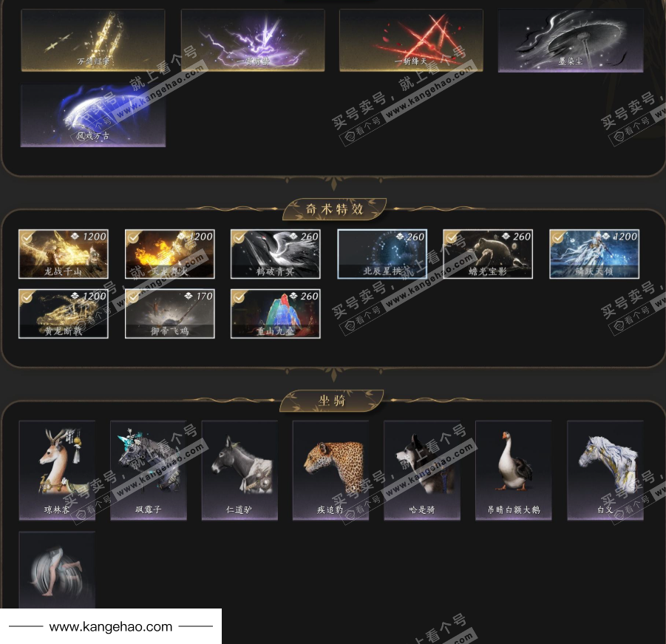Select the 琼林客 deer mount card
The height and width of the screenshot is (644, 666).
click(57, 470)
